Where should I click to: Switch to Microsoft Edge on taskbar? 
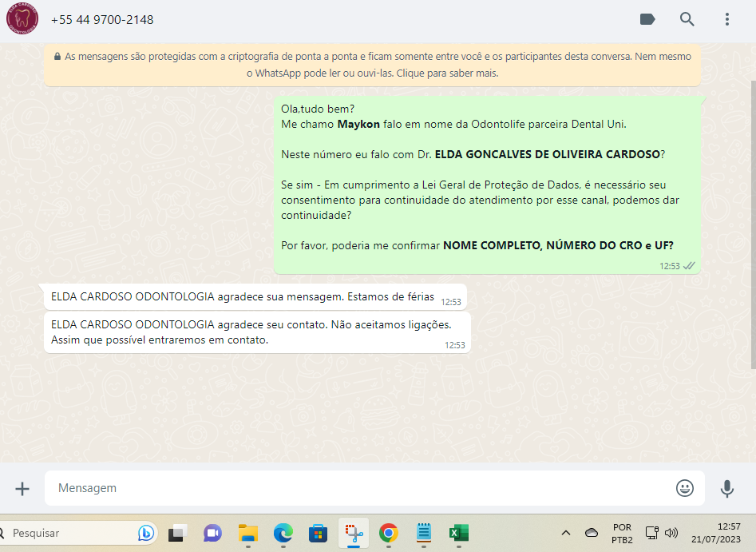click(283, 533)
